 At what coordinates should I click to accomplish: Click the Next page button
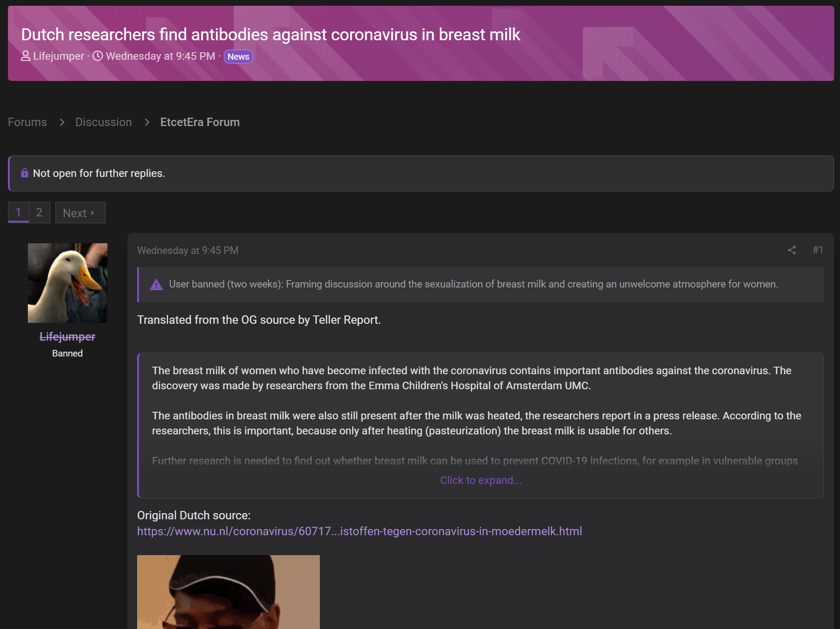pyautogui.click(x=80, y=213)
